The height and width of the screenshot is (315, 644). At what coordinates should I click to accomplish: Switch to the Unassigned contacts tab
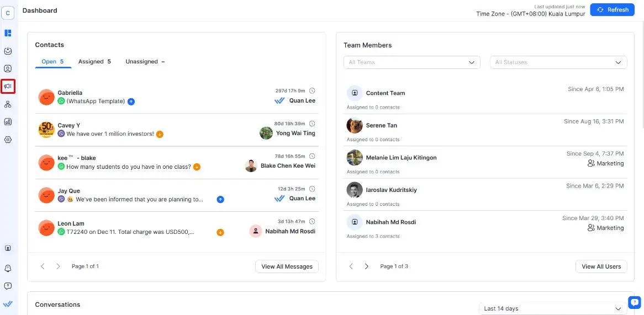[x=145, y=62]
